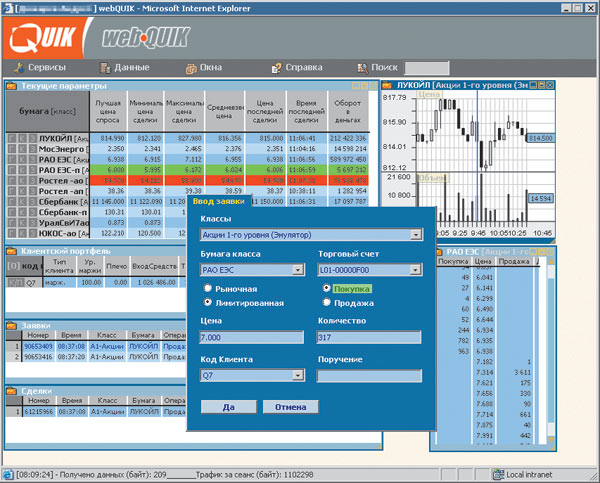Click the Цена legend label on the chart
The height and width of the screenshot is (483, 600).
429,94
